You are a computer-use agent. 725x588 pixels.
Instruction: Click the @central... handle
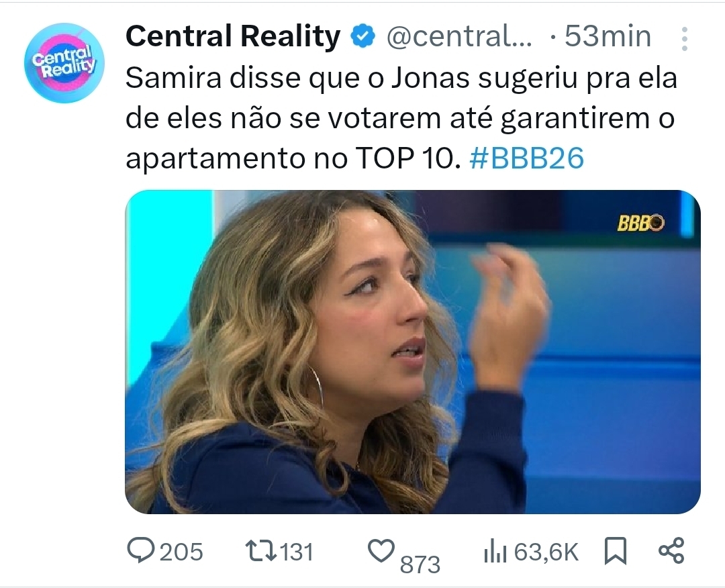pyautogui.click(x=459, y=36)
